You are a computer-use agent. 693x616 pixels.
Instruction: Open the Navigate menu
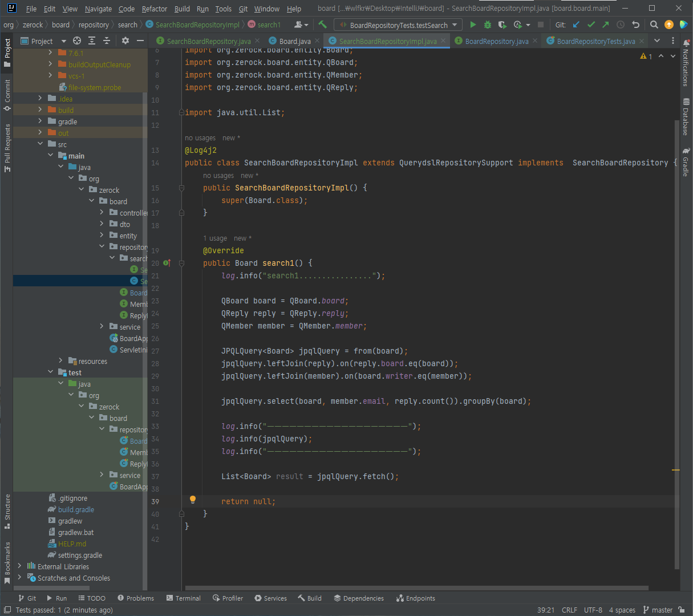(x=98, y=9)
